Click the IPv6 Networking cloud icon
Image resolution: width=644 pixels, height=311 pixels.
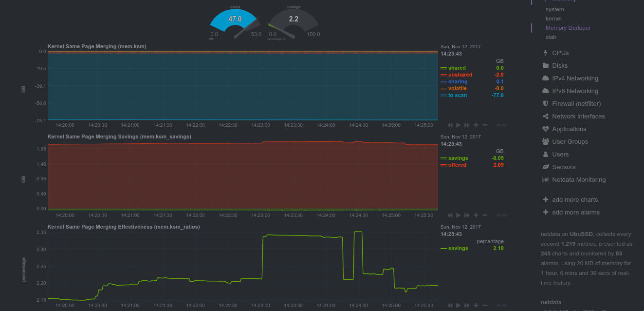pyautogui.click(x=545, y=91)
